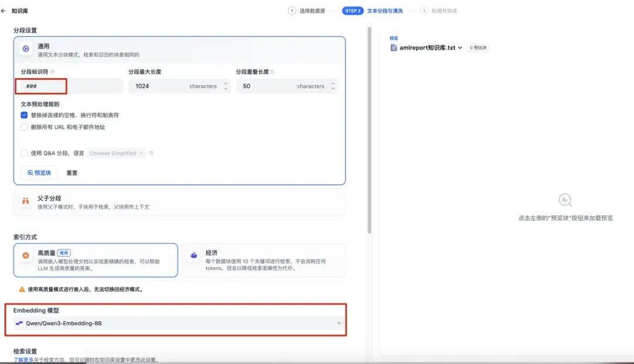Click the 预览块 button
Screen dimensions: 634x364
tap(39, 173)
